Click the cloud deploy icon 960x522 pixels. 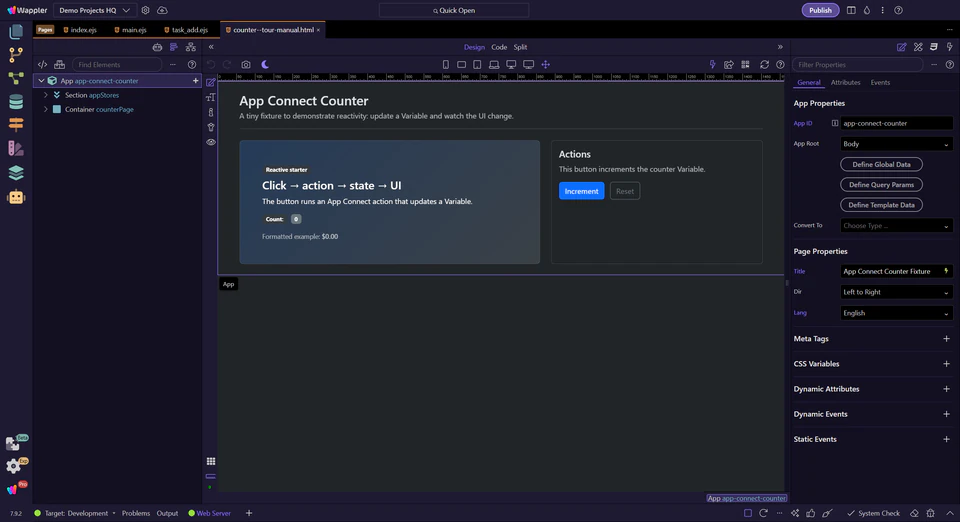(x=162, y=10)
